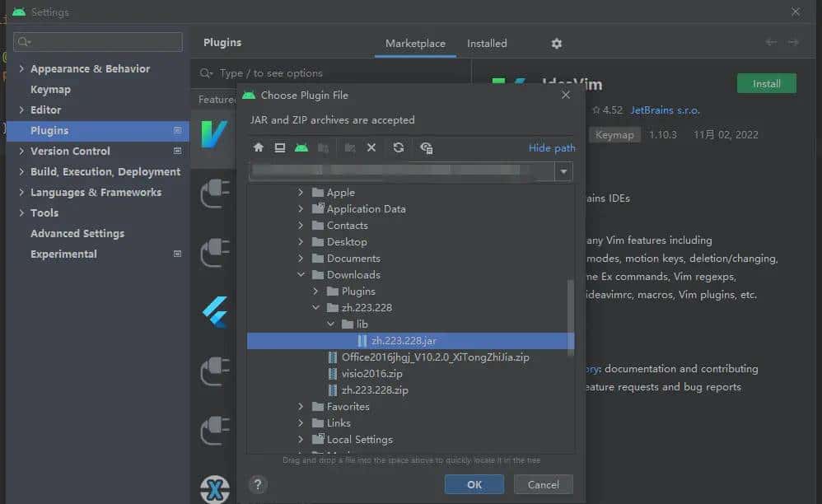Expand the Apple folder
The width and height of the screenshot is (822, 504).
[x=301, y=192]
